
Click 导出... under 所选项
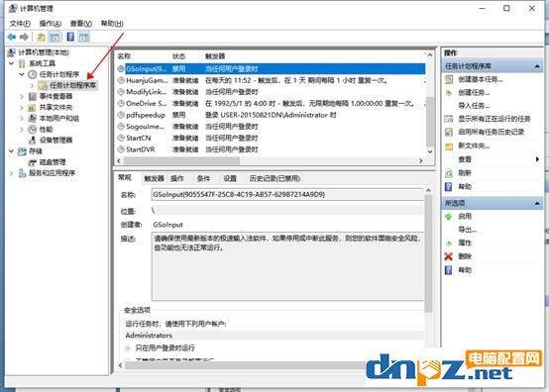pos(468,230)
